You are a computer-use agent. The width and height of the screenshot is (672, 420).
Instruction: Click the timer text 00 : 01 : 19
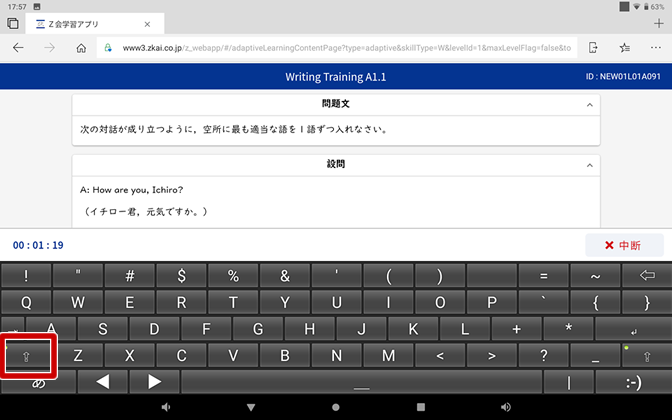point(38,245)
